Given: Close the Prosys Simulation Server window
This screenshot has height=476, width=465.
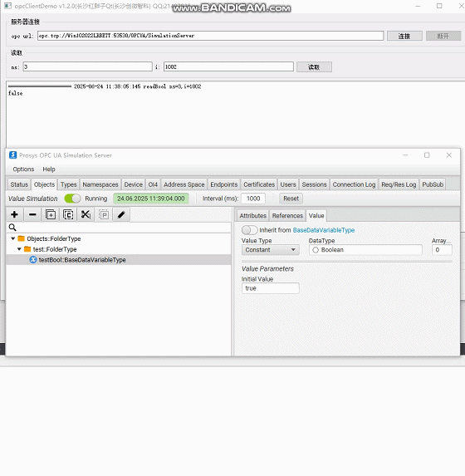Looking at the screenshot, I should 449,155.
